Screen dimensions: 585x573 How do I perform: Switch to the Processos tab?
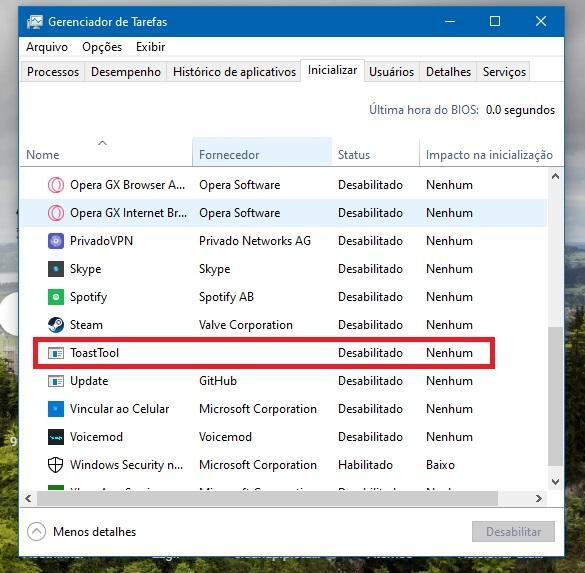[53, 72]
